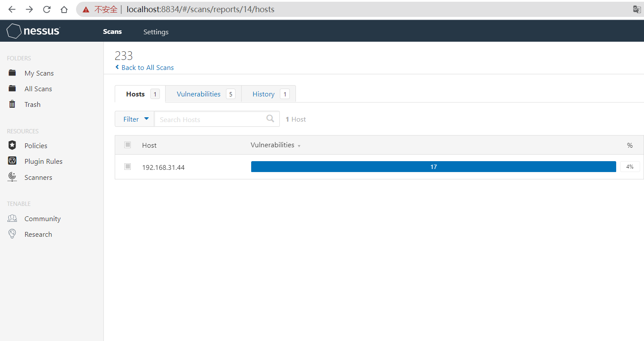Switch to the Vulnerabilities tab

(203, 94)
